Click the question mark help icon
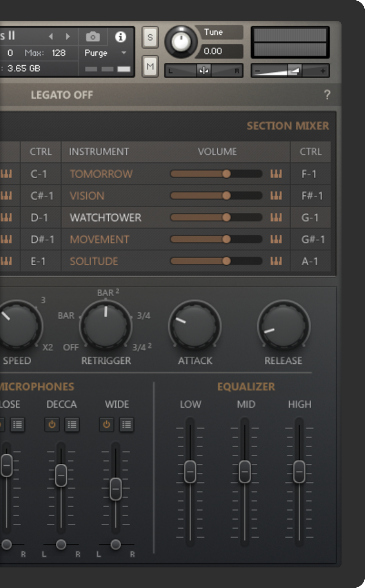Image resolution: width=365 pixels, height=588 pixels. pos(327,95)
